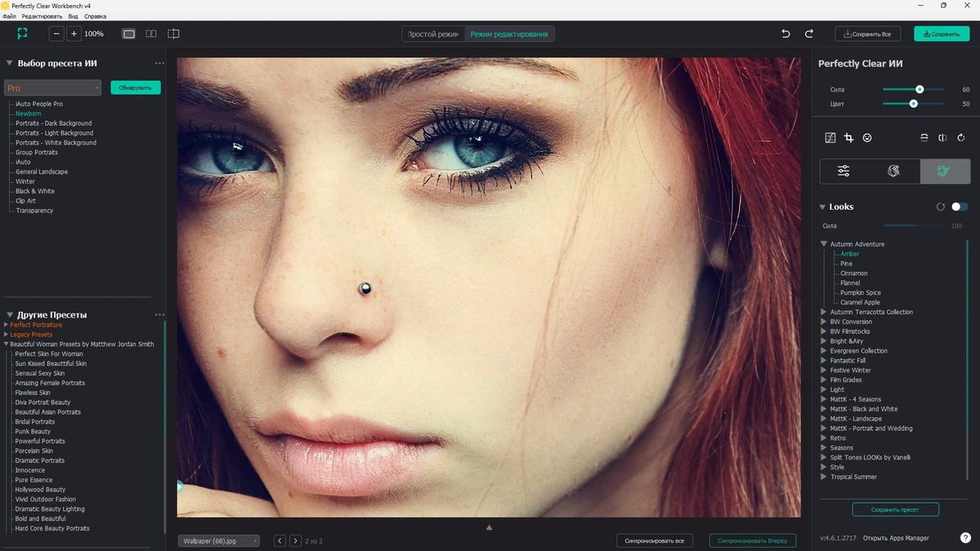Zoom out with the minus button
This screenshot has height=551, width=980.
coord(56,33)
